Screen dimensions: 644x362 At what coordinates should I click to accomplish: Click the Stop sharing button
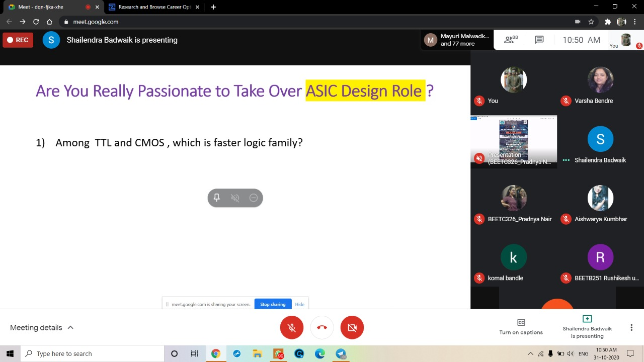tap(273, 304)
